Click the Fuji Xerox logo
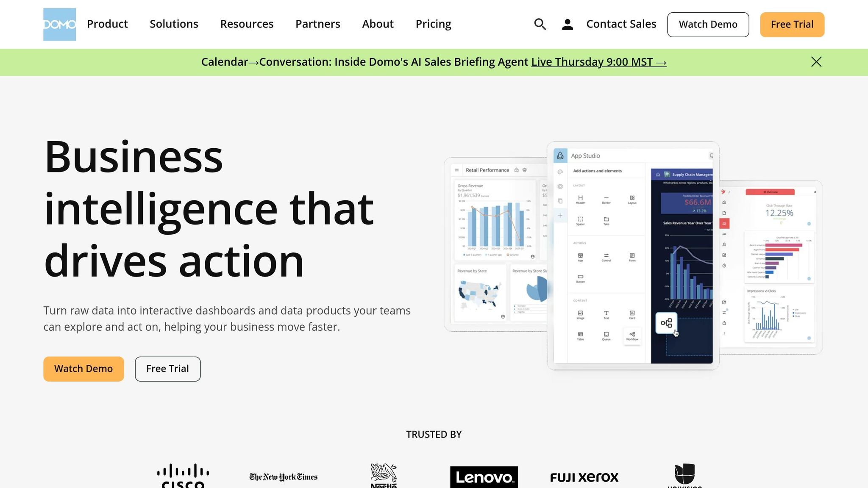This screenshot has width=868, height=488. tap(584, 477)
